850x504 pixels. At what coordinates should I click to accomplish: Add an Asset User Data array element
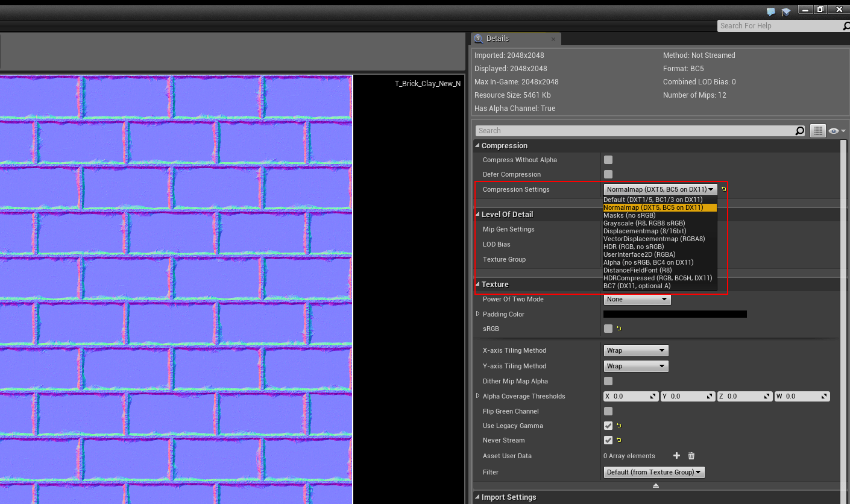[x=676, y=456]
